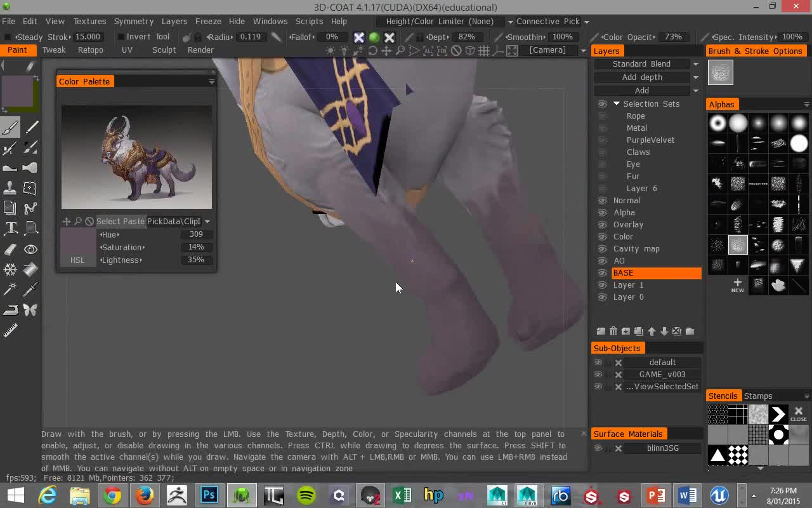Duplicate layer icon in Layers panel
Image resolution: width=812 pixels, height=508 pixels.
pos(639,331)
